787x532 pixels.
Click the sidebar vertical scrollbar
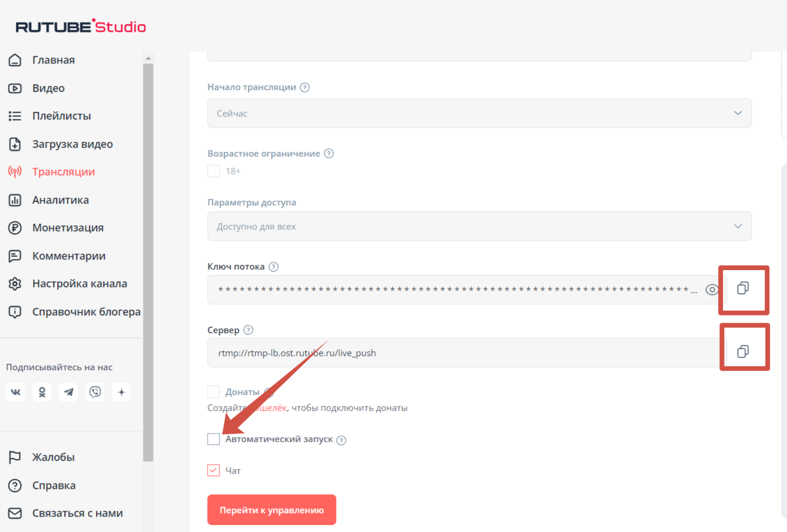coord(148,262)
